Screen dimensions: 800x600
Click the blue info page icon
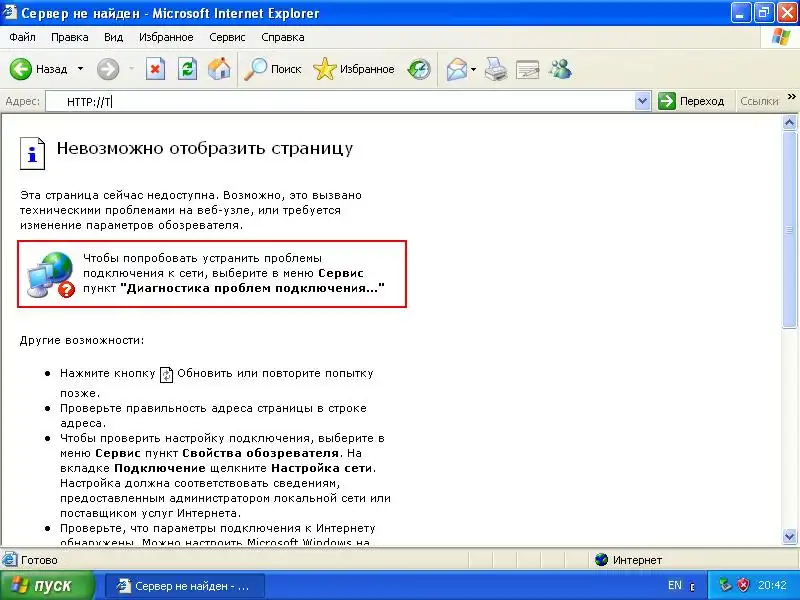coord(32,153)
